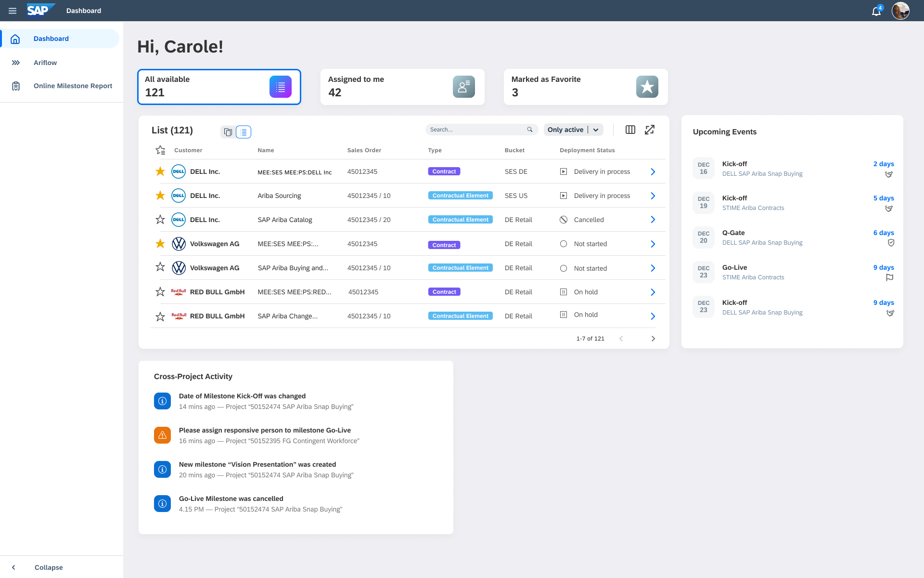Open the notifications bell icon
Image resolution: width=924 pixels, height=578 pixels.
[876, 11]
